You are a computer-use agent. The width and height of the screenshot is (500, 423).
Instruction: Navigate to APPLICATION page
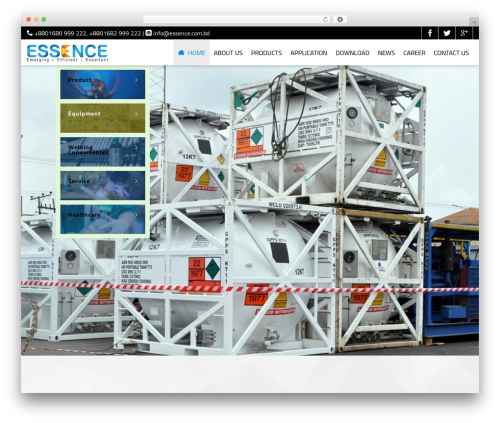309,53
